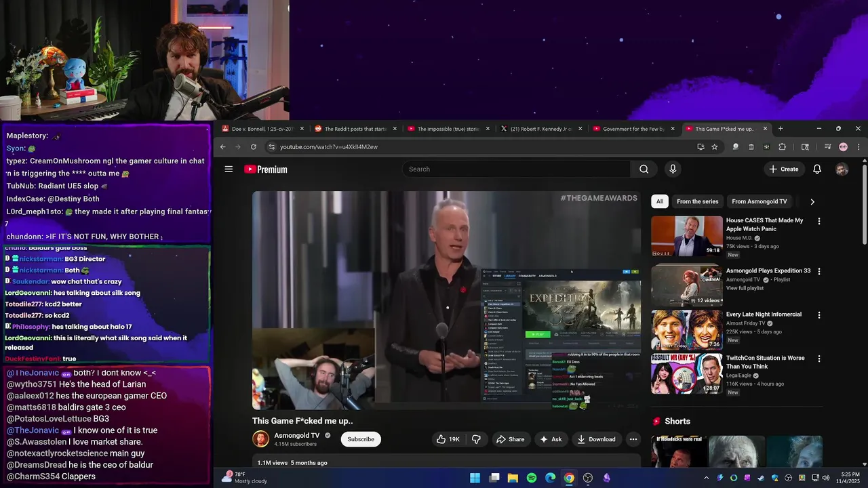Open more actions ellipsis under video

tap(633, 439)
